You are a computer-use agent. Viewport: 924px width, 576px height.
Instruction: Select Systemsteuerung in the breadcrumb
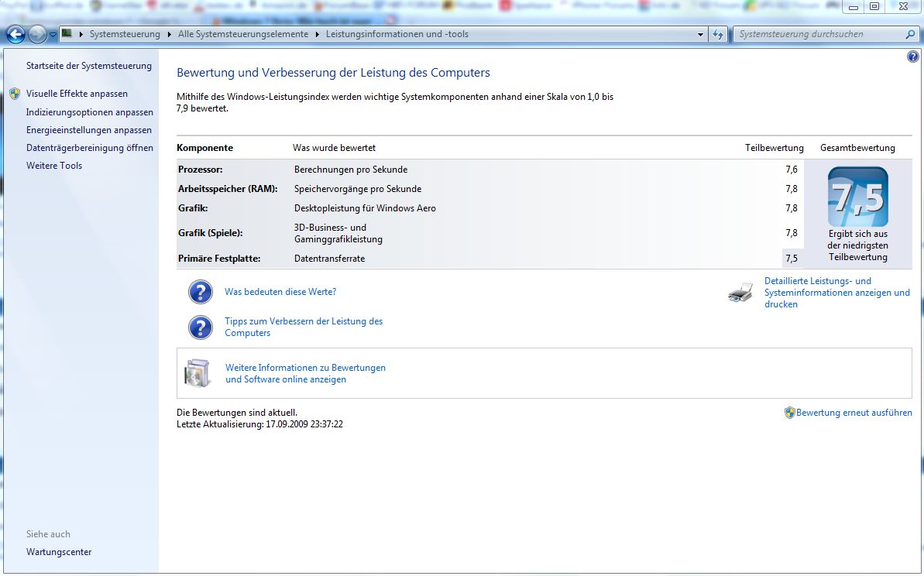(125, 34)
